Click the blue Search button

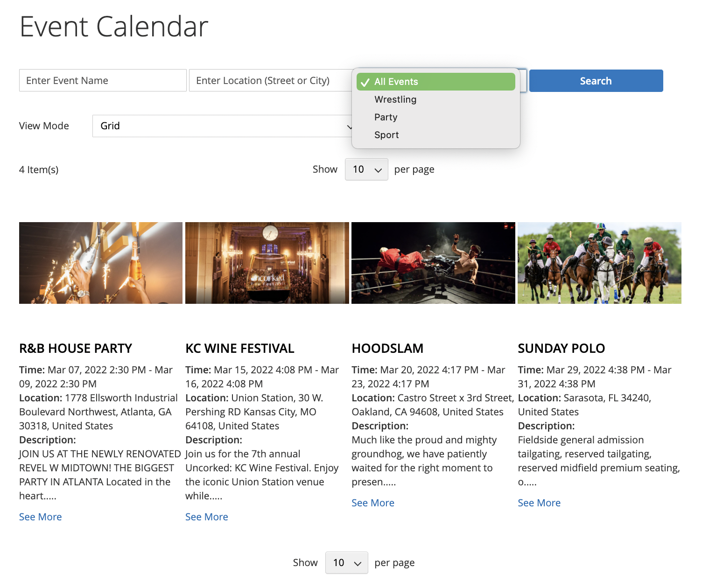(595, 80)
